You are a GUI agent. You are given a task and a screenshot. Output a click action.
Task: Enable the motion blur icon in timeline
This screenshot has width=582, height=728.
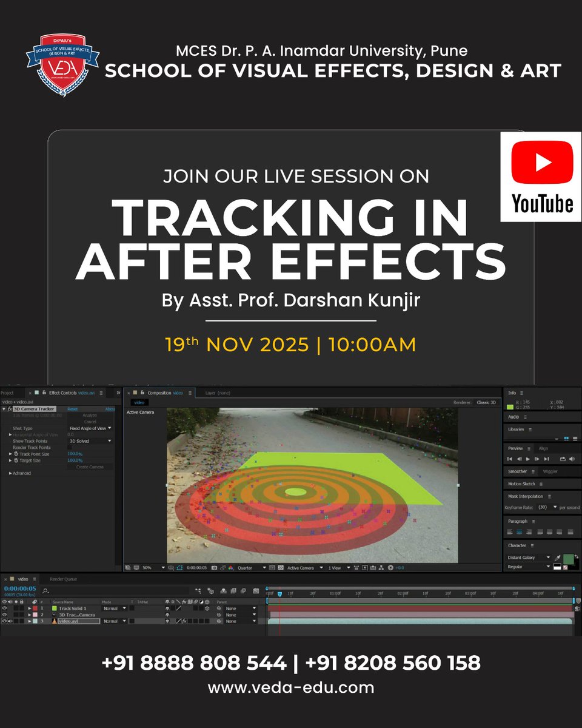coord(243,590)
